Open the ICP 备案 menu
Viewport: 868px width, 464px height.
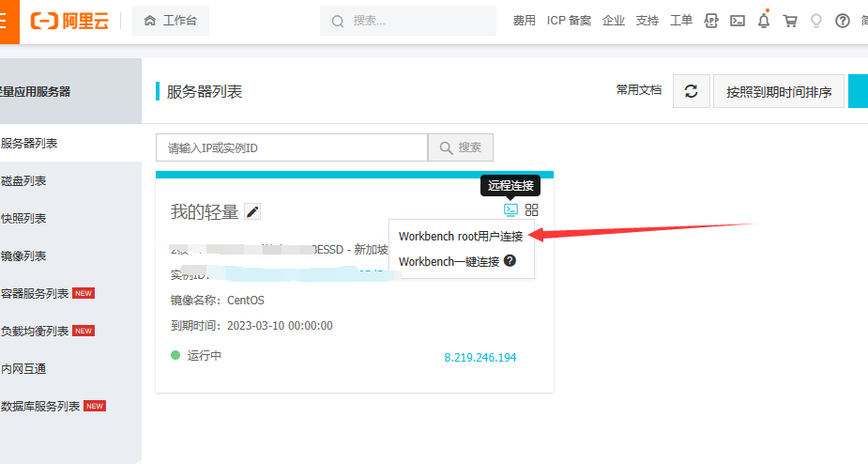[x=569, y=21]
